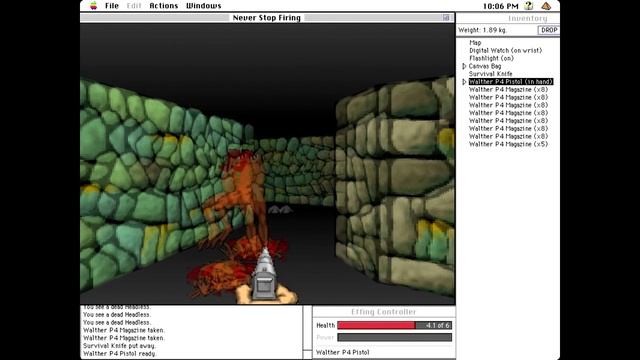Click Walther P4 Pistol text in Effing Controller
Screen dimensions: 640x360
pyautogui.click(x=342, y=352)
